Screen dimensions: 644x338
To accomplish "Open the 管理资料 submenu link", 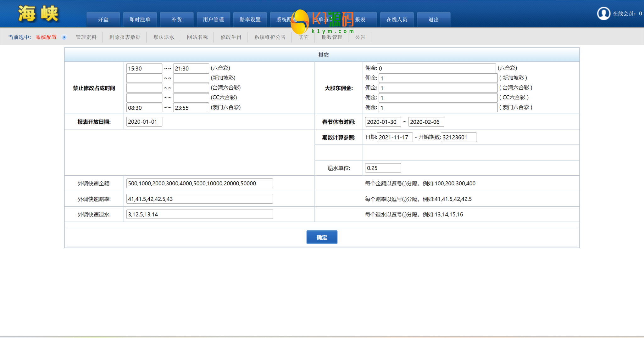I will (x=86, y=37).
